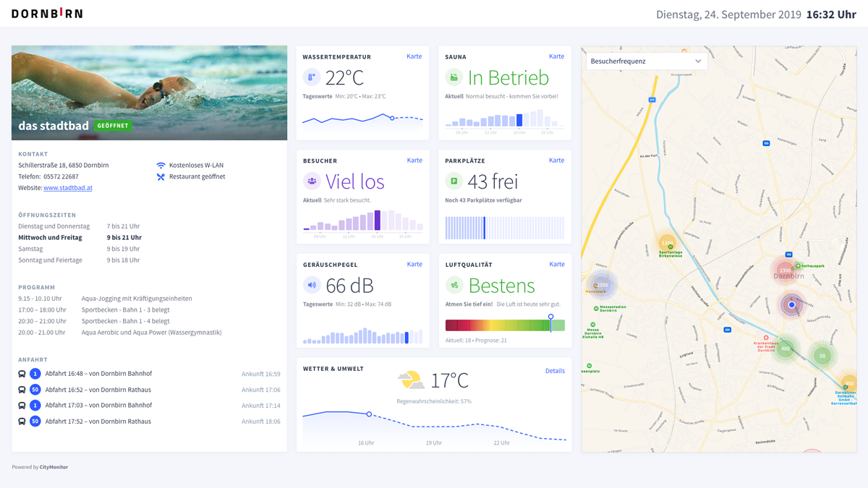This screenshot has height=488, width=868.
Task: Click the sauna status icon
Action: point(454,77)
